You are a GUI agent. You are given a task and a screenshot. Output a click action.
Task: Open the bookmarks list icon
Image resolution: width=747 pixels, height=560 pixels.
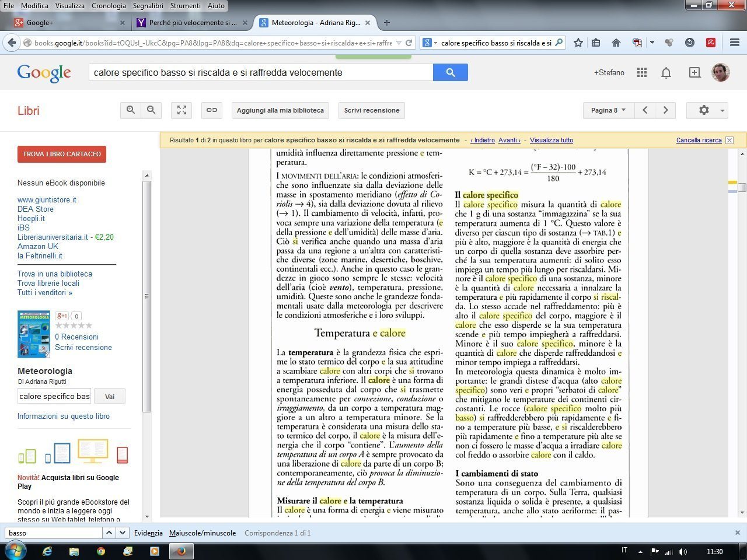pos(596,43)
